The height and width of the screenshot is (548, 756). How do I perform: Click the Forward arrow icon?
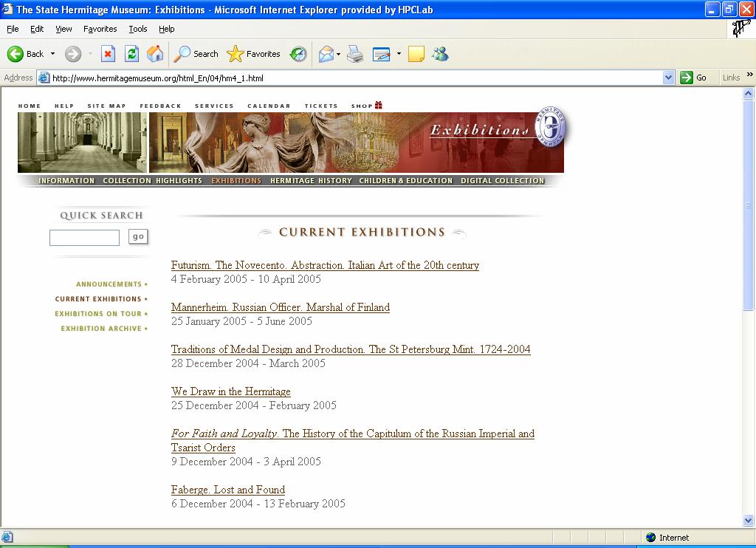tap(73, 54)
